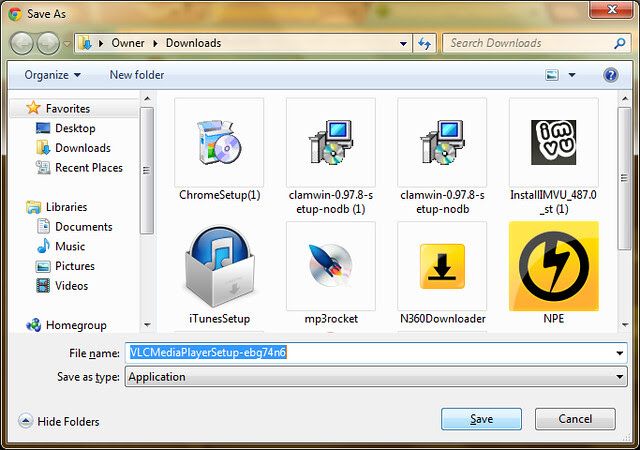The image size is (640, 450).
Task: Click the Music library icon
Action: [x=43, y=246]
